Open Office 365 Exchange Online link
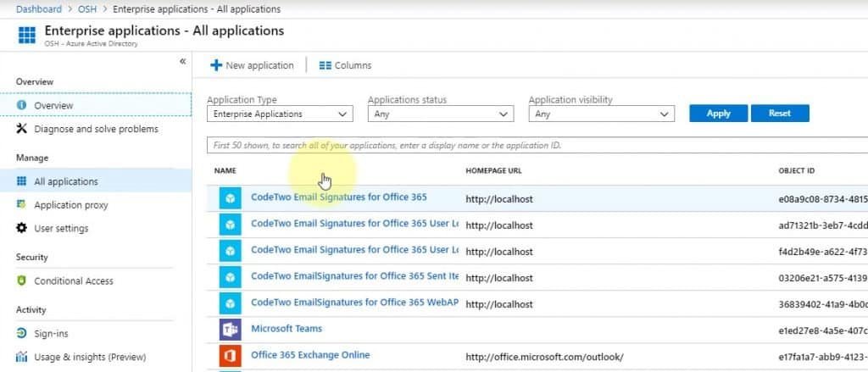Viewport: 868px width, 372px height. click(x=310, y=355)
